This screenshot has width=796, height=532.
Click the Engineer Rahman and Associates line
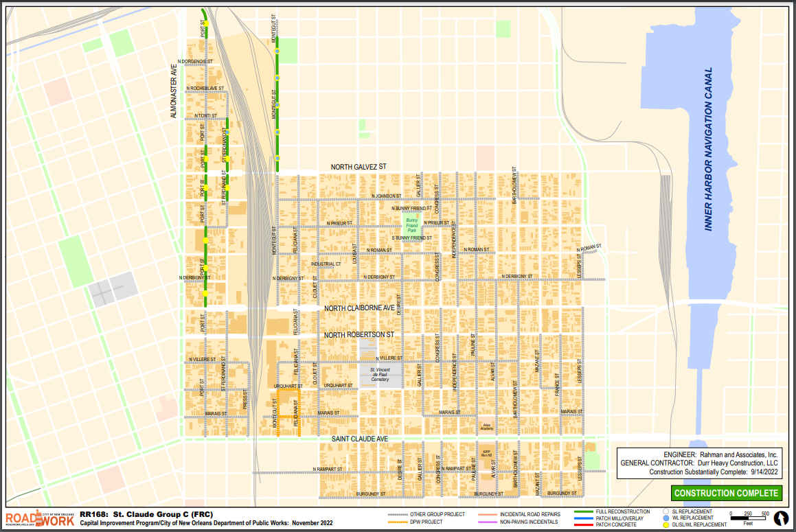720,455
